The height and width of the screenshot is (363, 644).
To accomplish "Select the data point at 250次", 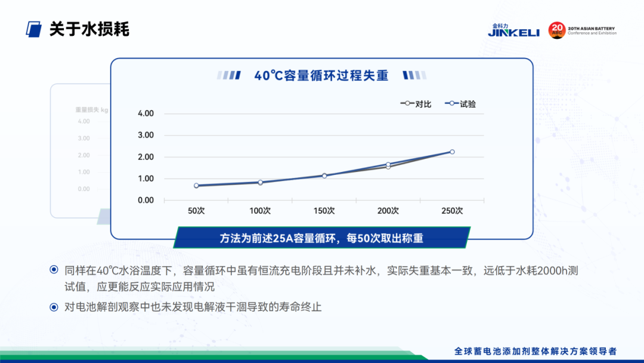I will (x=452, y=152).
